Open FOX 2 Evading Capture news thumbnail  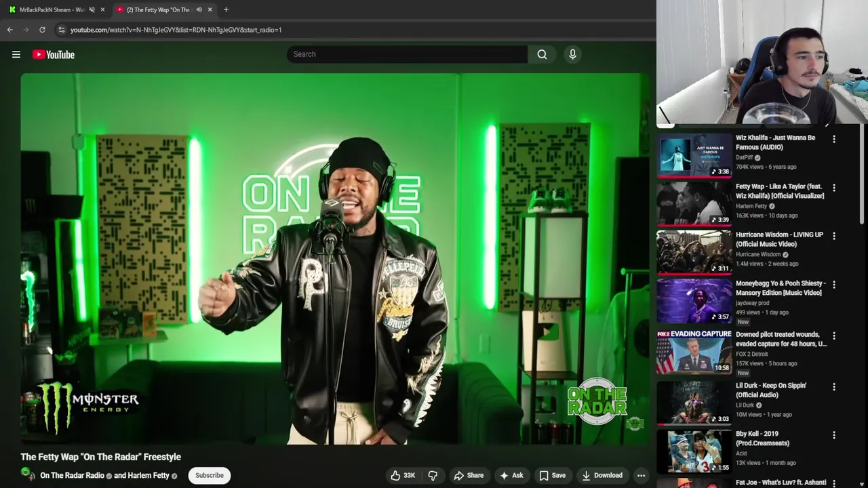coord(694,352)
